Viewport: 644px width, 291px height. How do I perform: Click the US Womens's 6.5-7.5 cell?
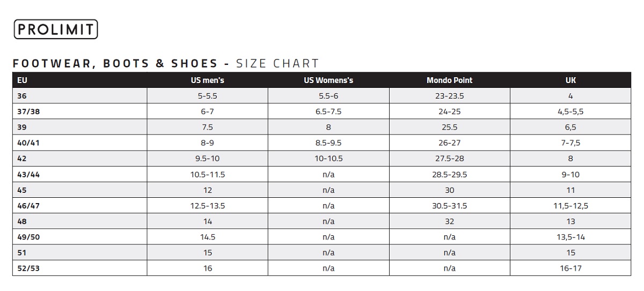coord(328,112)
